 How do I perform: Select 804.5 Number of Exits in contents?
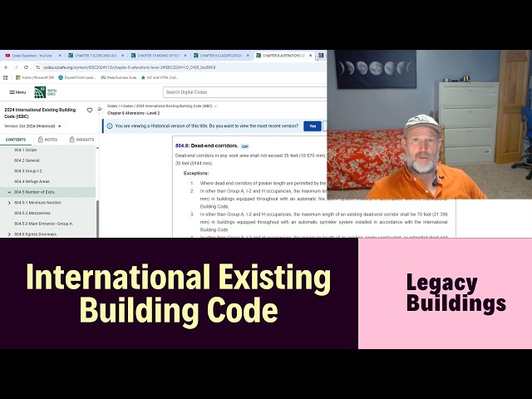coord(35,192)
